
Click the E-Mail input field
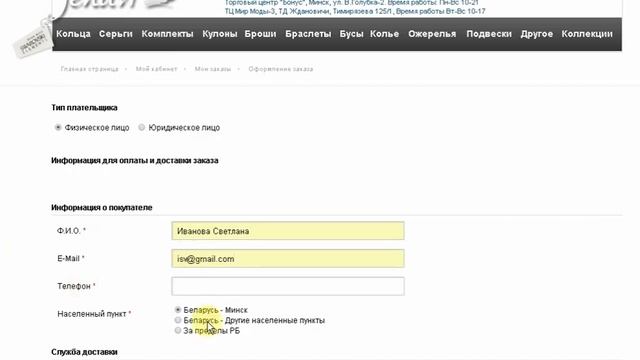(x=288, y=258)
